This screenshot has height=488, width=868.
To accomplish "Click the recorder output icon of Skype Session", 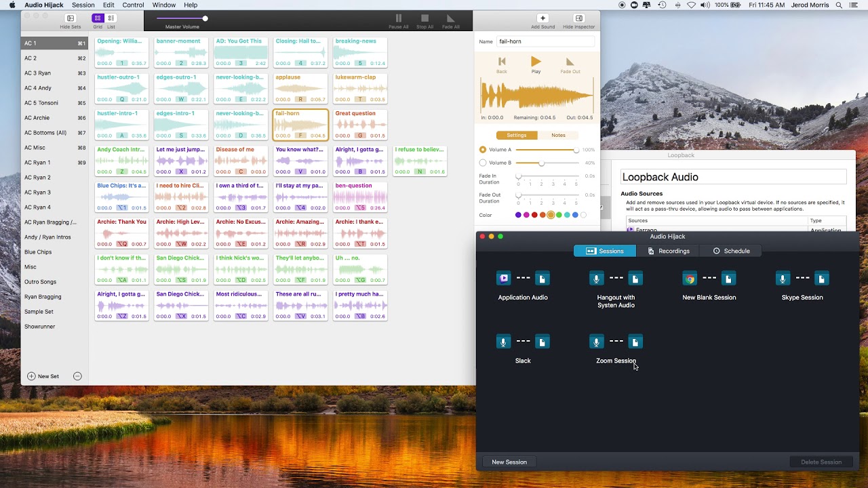I will (821, 279).
